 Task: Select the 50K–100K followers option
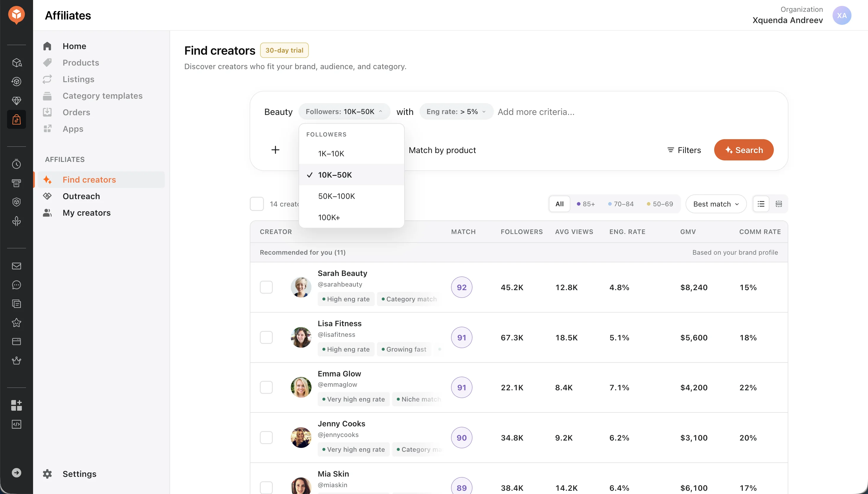[351, 196]
